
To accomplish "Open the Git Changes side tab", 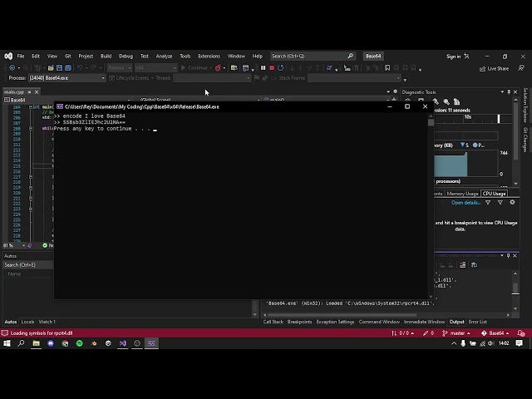I will click(x=525, y=140).
